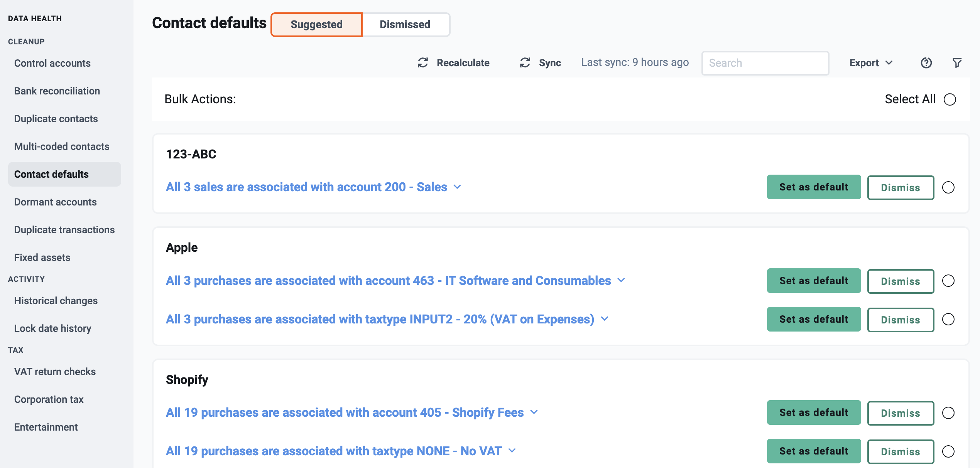
Task: Open the filter funnel icon
Action: (x=957, y=63)
